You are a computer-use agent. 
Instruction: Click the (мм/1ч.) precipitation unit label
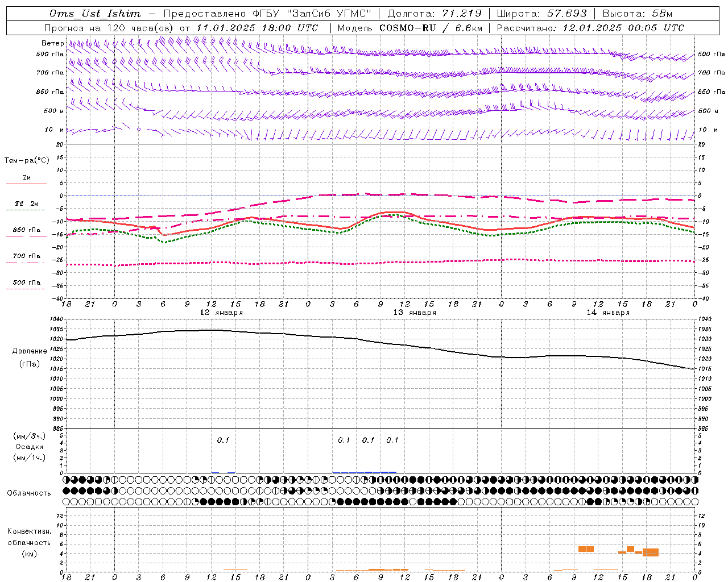coord(30,458)
